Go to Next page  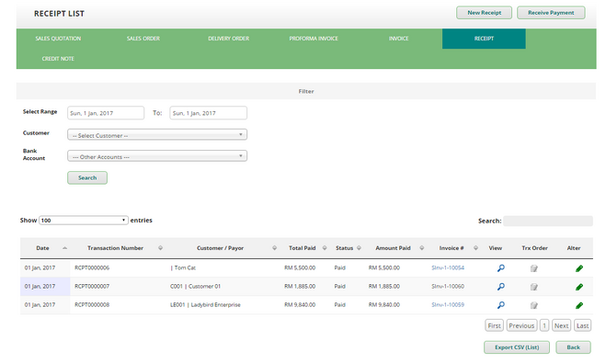tap(561, 325)
